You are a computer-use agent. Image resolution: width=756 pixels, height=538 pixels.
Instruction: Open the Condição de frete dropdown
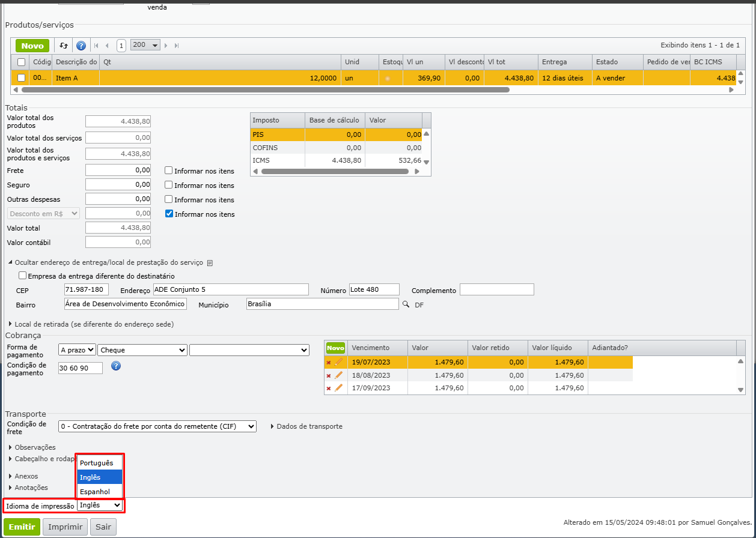pyautogui.click(x=157, y=426)
